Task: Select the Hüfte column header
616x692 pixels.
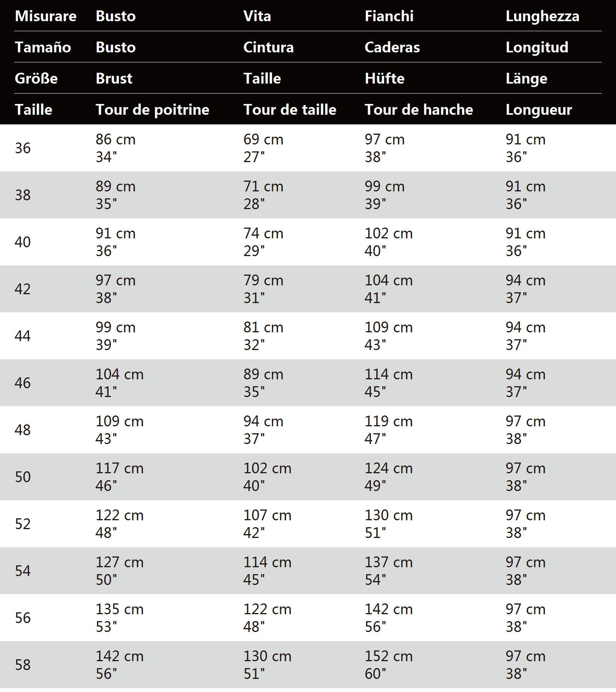Action: 384,79
